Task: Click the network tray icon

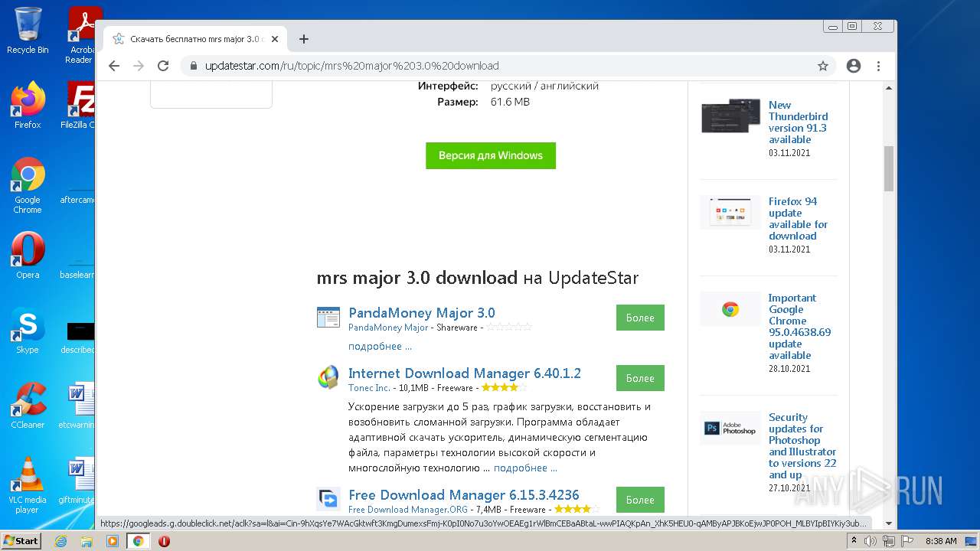Action: coord(890,541)
